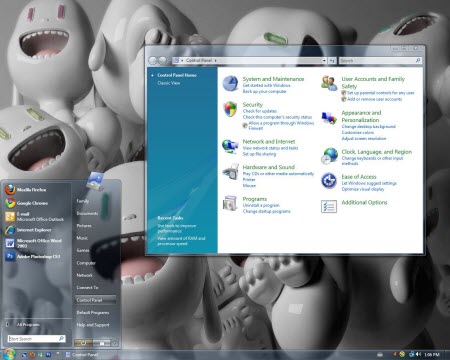Click the Additional Options checklist icon
The image size is (450, 360).
[x=329, y=206]
